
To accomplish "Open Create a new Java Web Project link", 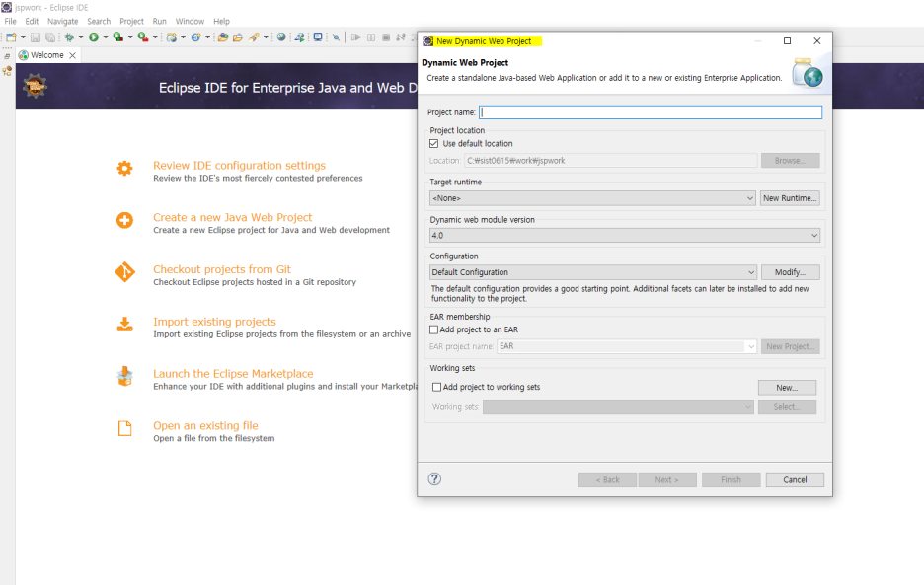I will (233, 217).
